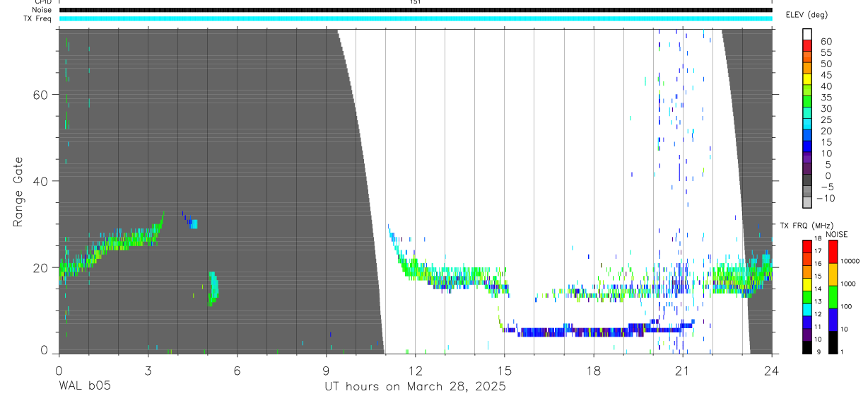
Task: Click the green segment of the NOISE colorbar
Action: 833,296
